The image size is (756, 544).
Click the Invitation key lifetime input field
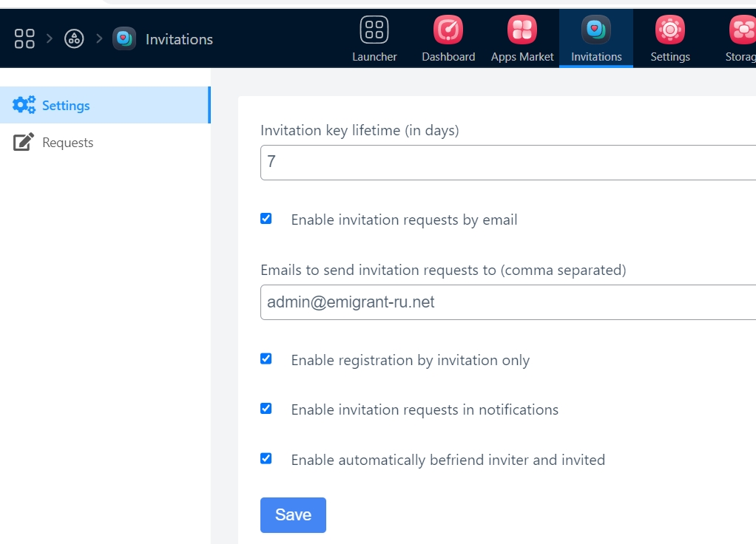(x=507, y=163)
